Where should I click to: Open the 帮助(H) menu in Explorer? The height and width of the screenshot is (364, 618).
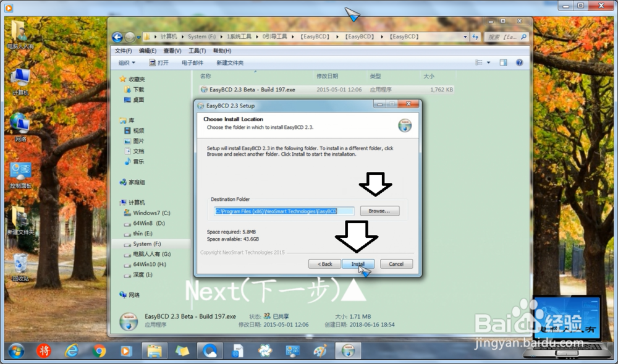pyautogui.click(x=222, y=51)
